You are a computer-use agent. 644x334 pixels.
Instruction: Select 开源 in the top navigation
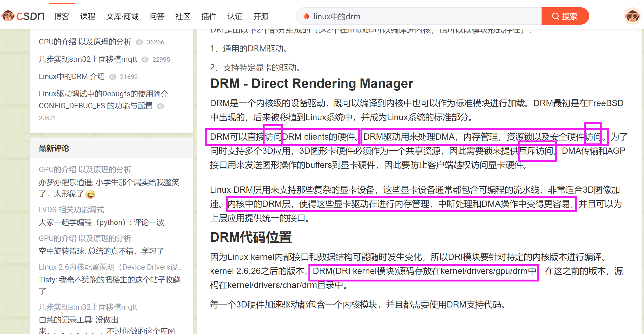(261, 16)
